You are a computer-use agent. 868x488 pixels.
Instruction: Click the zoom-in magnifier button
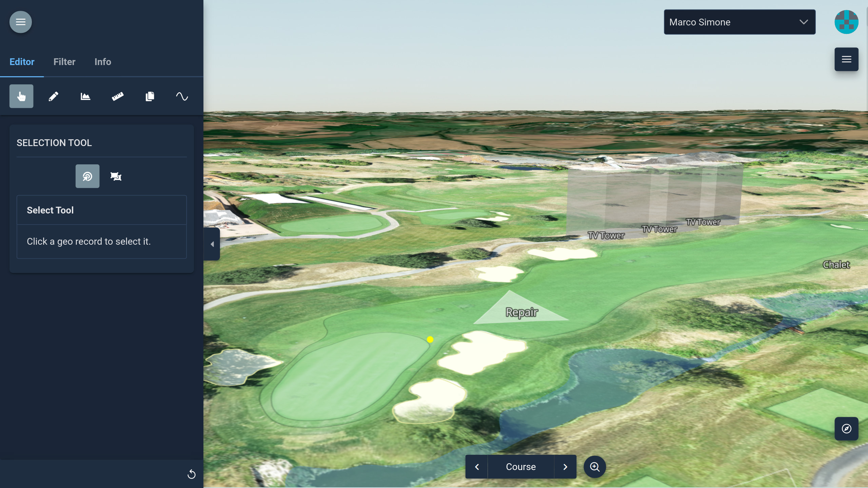[x=595, y=467]
